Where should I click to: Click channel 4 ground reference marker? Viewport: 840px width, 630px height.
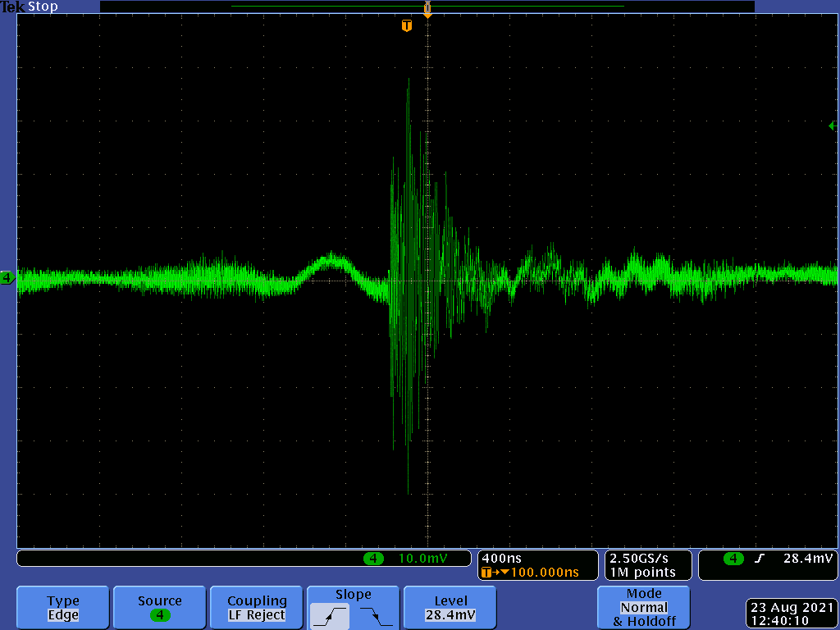[x=7, y=279]
